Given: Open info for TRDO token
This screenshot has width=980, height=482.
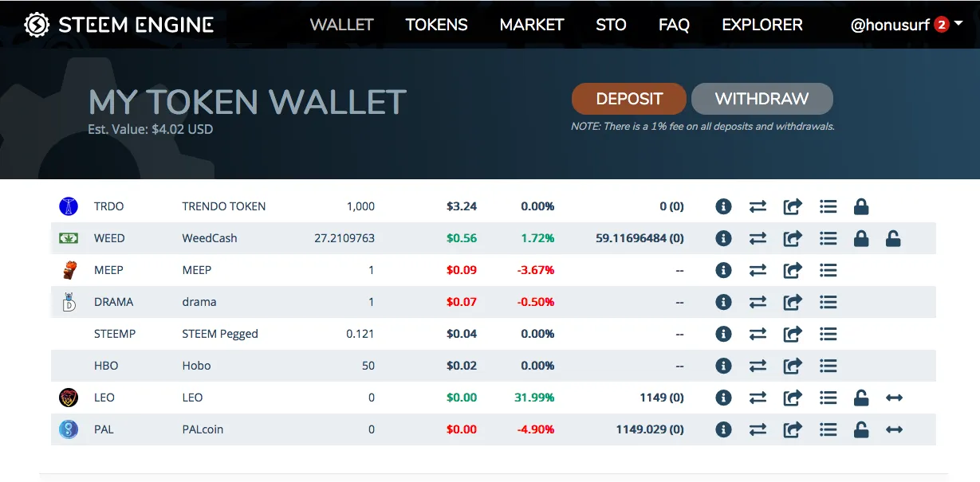Looking at the screenshot, I should click(723, 206).
